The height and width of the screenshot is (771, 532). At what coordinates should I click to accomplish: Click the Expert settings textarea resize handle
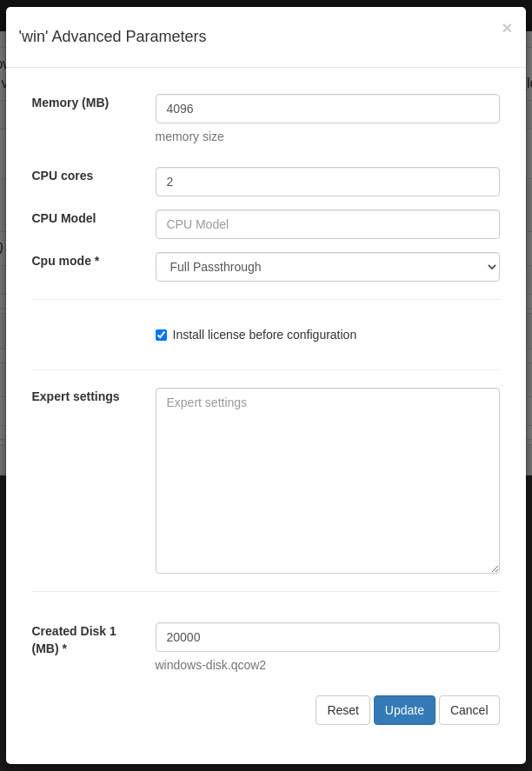coord(495,569)
